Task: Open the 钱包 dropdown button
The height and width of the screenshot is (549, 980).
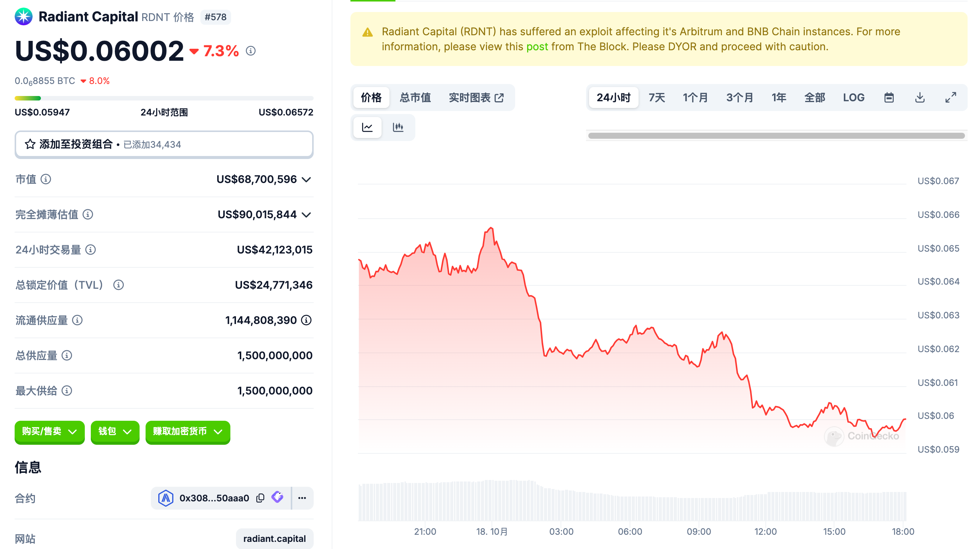Action: click(115, 432)
